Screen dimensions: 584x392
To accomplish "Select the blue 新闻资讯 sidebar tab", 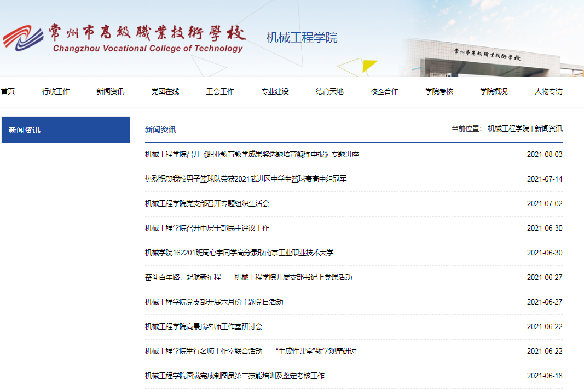I will [x=66, y=130].
